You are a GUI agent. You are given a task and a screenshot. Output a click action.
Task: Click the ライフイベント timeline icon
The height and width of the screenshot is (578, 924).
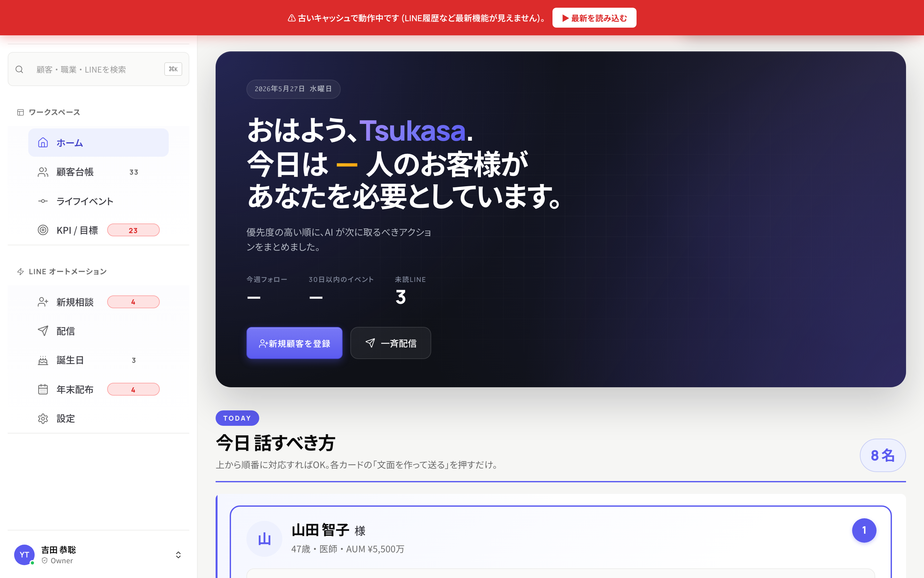click(x=43, y=201)
